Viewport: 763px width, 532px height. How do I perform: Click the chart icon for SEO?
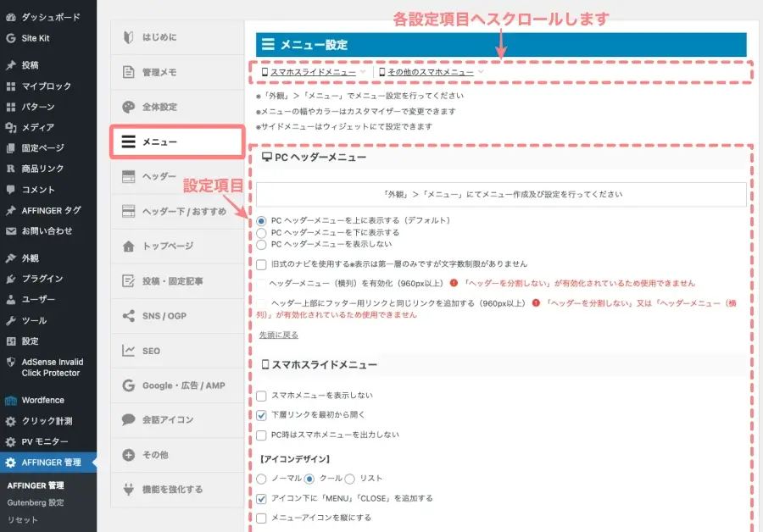[x=128, y=351]
